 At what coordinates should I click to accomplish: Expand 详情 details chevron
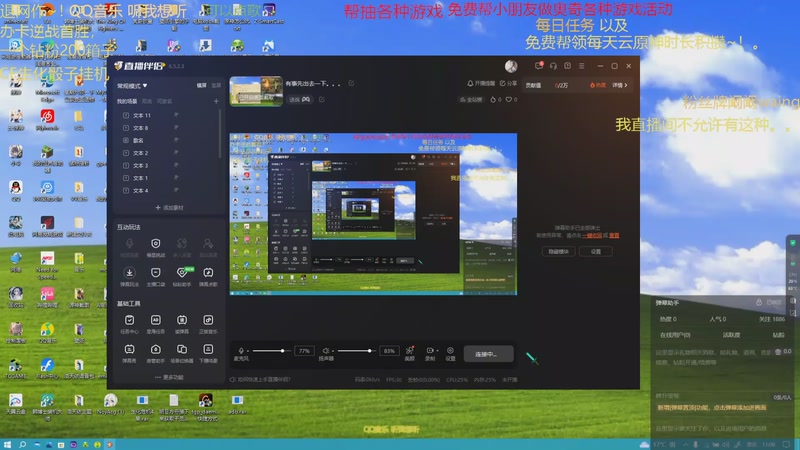(620, 85)
